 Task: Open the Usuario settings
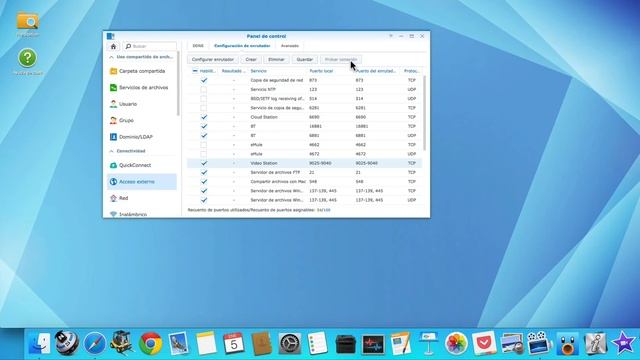(142, 104)
